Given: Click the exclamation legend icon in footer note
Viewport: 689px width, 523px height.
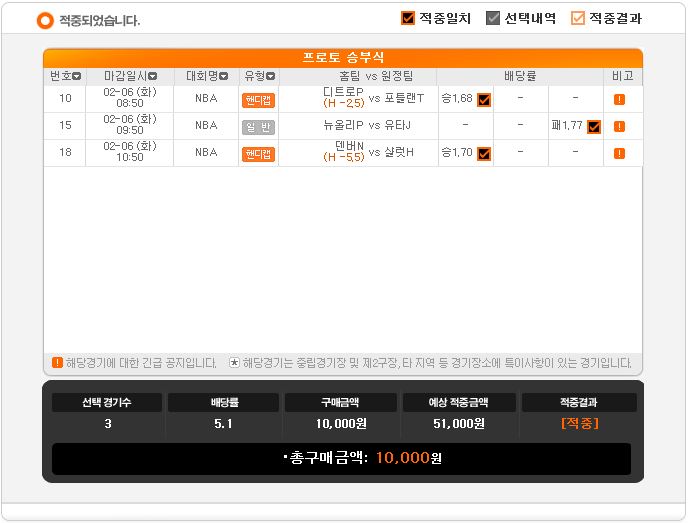Looking at the screenshot, I should click(58, 363).
